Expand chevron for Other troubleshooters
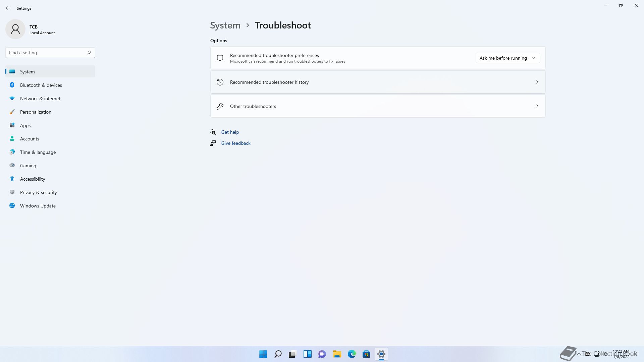 click(537, 106)
